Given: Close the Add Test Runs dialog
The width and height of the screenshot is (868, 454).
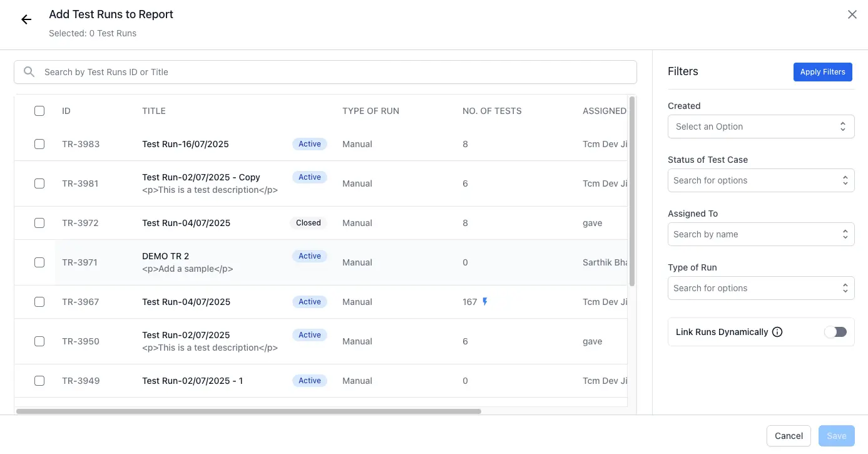Looking at the screenshot, I should pos(852,14).
